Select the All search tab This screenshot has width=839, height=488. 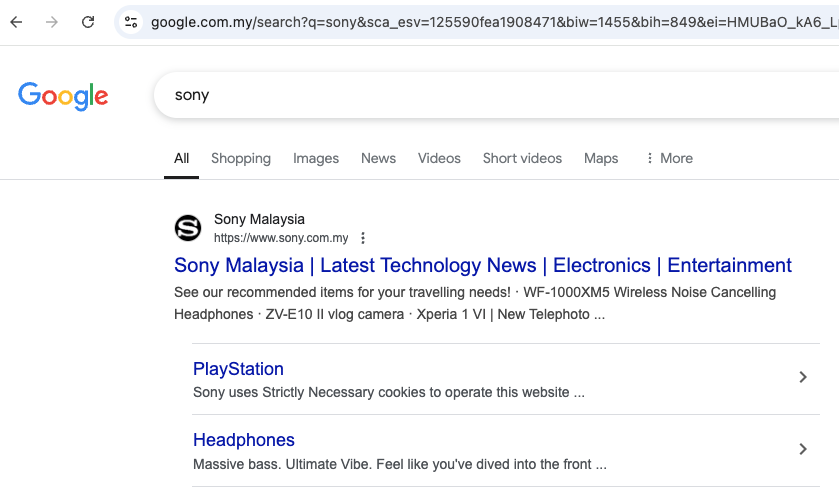[x=181, y=158]
